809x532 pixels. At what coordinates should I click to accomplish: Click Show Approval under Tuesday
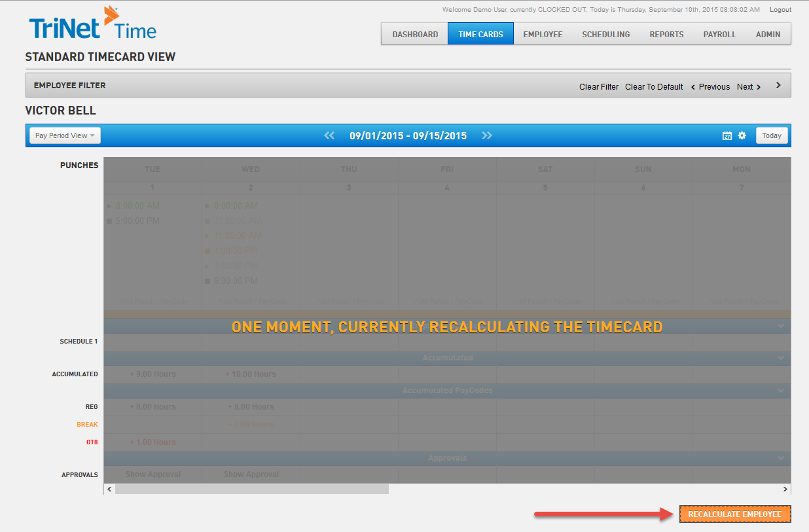153,474
